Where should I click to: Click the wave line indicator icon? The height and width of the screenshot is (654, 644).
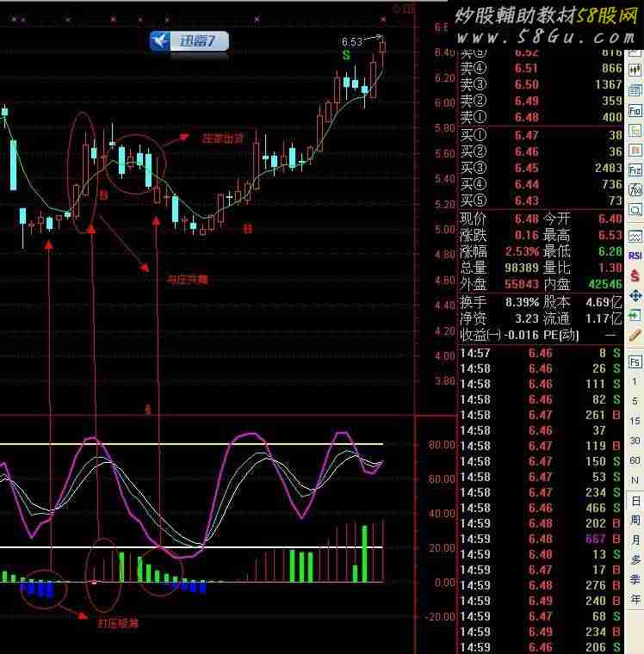coord(635,237)
